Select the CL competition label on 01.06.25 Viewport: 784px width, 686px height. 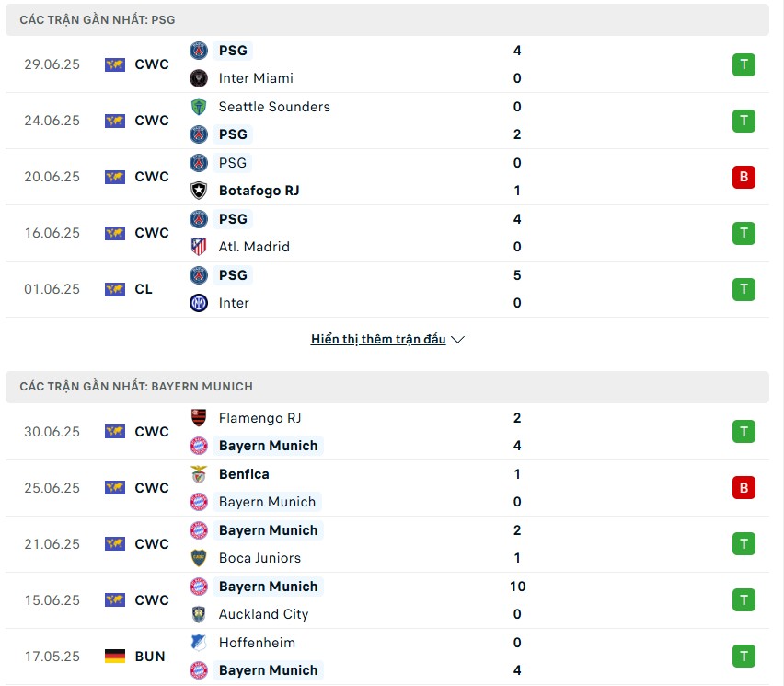pyautogui.click(x=144, y=289)
